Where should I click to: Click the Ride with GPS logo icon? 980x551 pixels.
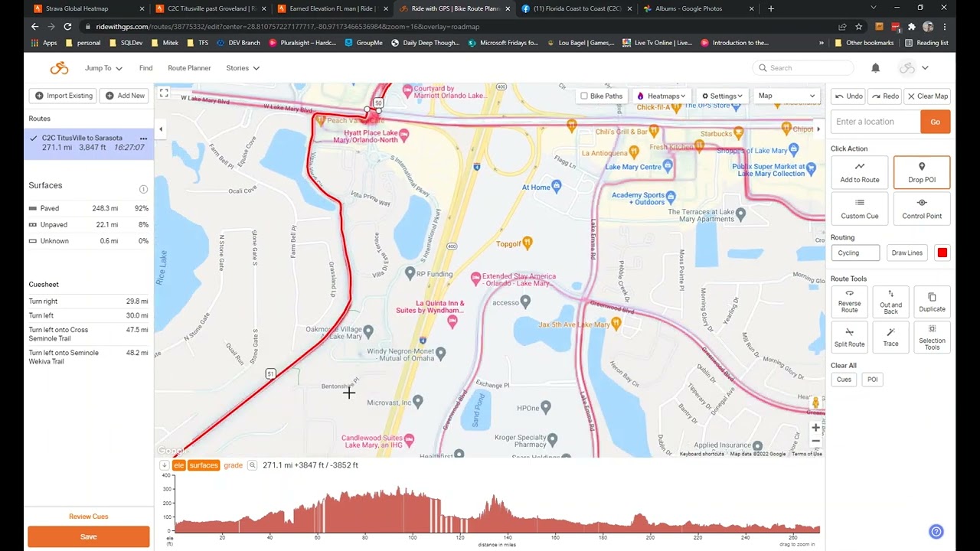(x=59, y=68)
